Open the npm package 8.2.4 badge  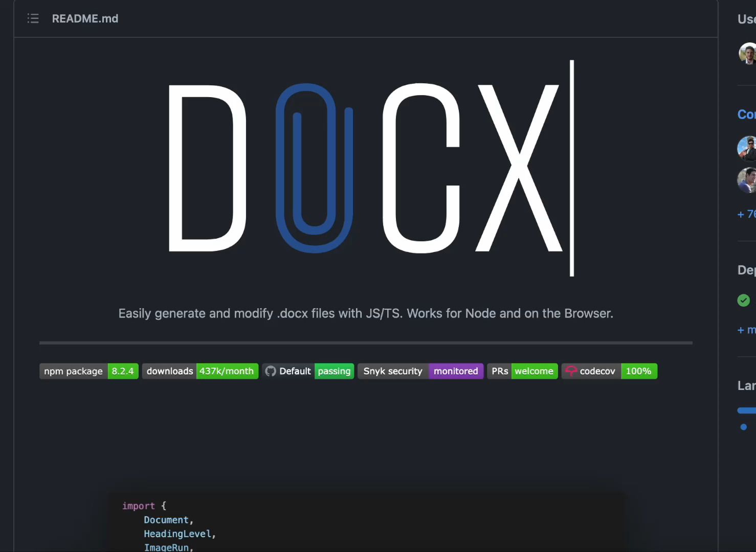tap(89, 371)
